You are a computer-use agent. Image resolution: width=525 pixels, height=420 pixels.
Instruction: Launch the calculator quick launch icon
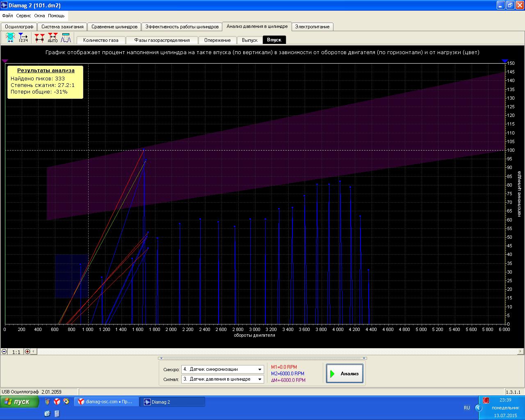[x=57, y=413]
